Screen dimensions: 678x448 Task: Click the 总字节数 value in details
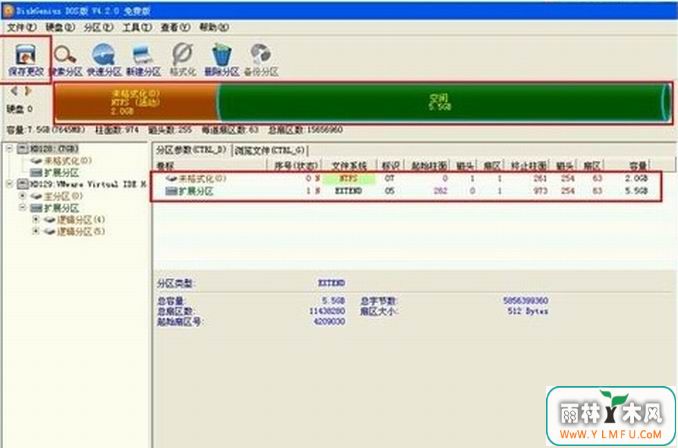click(x=525, y=300)
